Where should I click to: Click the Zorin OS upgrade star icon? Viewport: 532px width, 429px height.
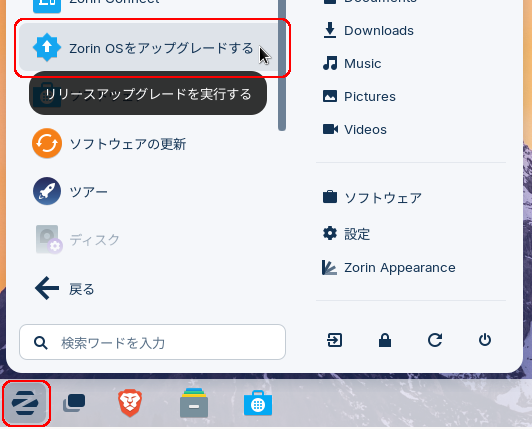[x=47, y=48]
